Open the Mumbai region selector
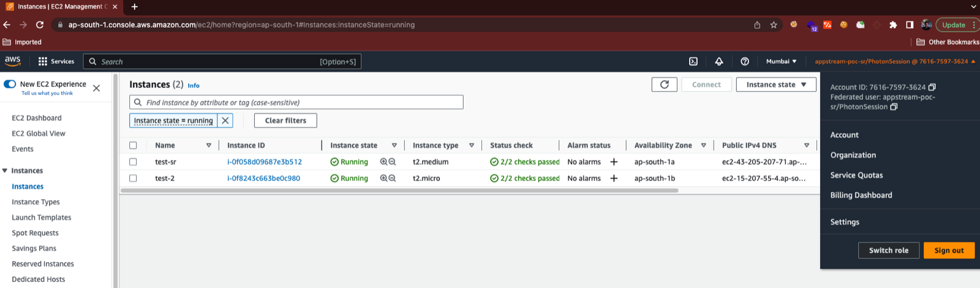Viewport: 980px width, 288px height. [x=781, y=61]
